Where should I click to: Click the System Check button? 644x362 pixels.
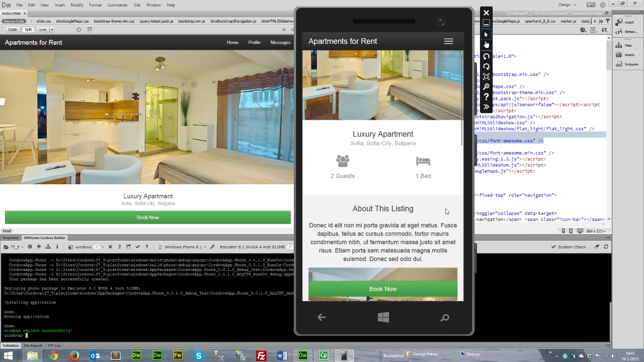pyautogui.click(x=569, y=247)
